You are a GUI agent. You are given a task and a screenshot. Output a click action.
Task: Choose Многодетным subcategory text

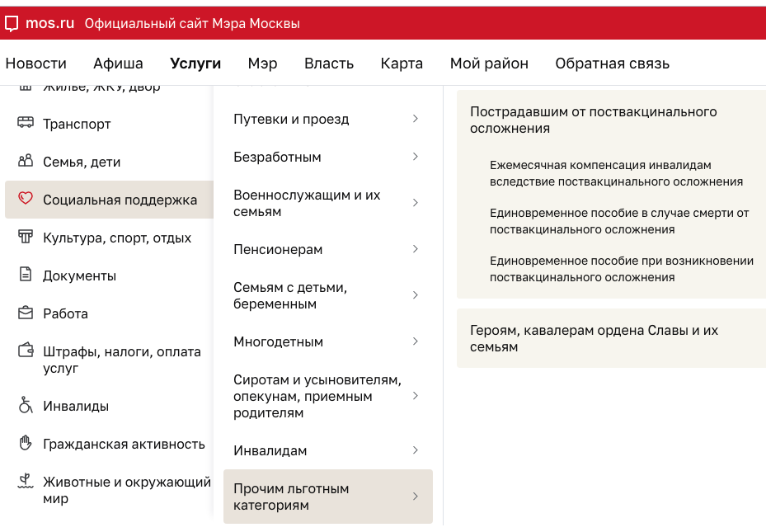pos(278,341)
